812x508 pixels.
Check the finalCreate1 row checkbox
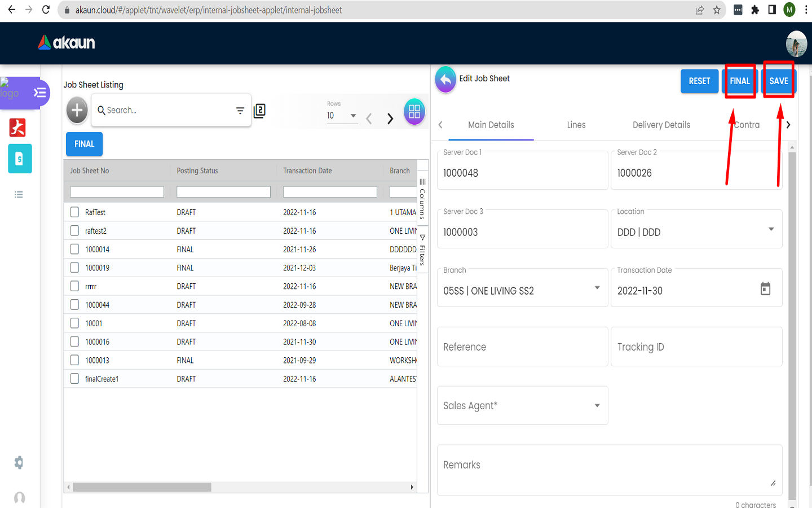(x=74, y=379)
